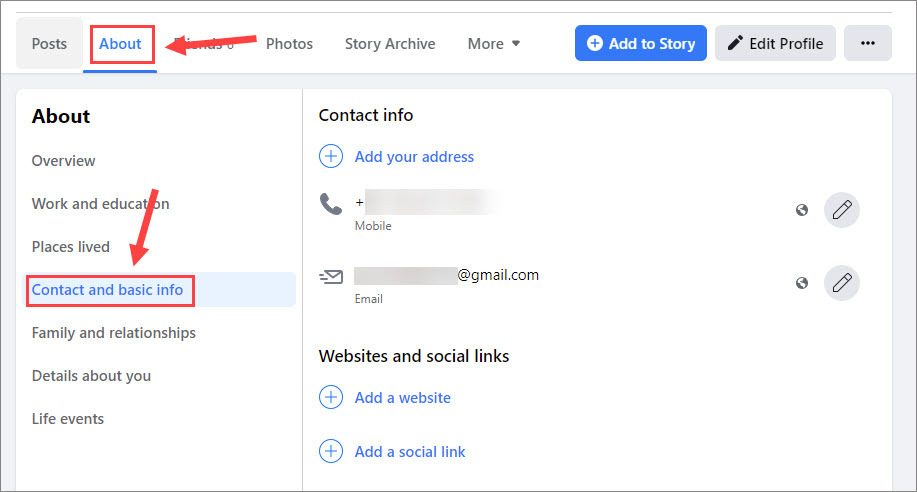Image resolution: width=917 pixels, height=492 pixels.
Task: Click the Edit Profile button
Action: pyautogui.click(x=775, y=43)
